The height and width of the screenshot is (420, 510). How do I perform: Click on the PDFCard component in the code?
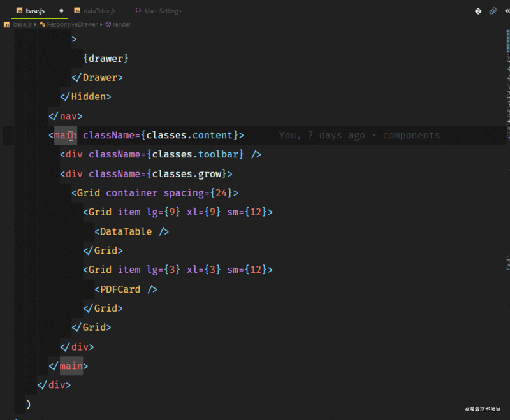[119, 289]
